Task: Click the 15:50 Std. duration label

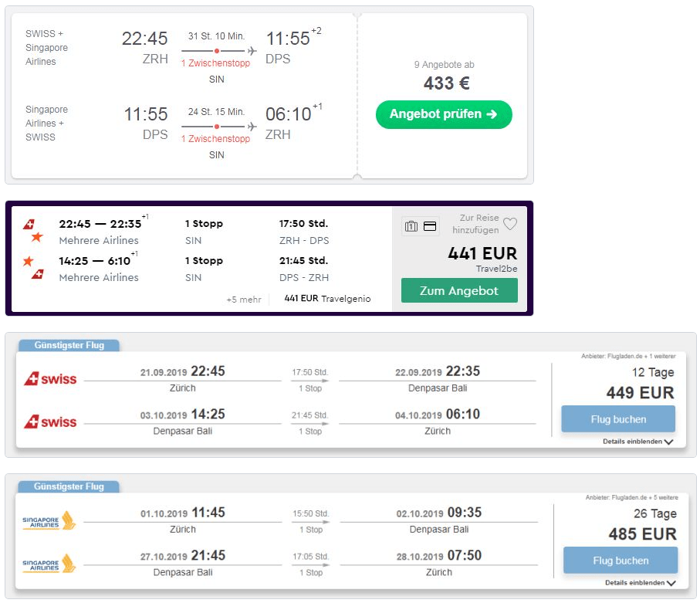Action: click(311, 513)
